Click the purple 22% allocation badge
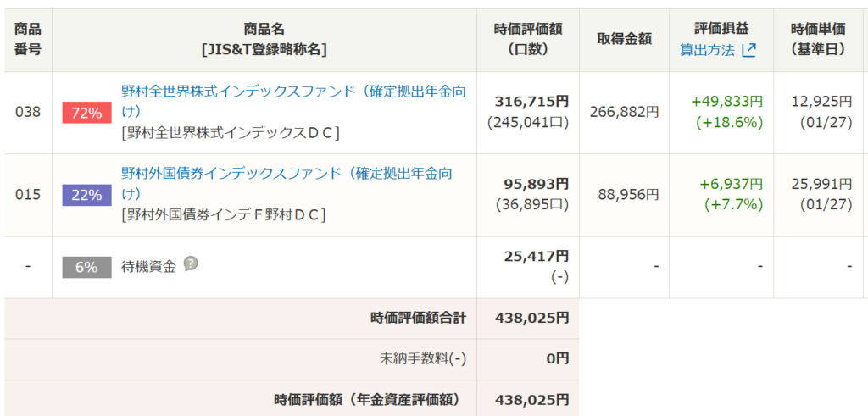This screenshot has width=868, height=416. click(x=86, y=195)
